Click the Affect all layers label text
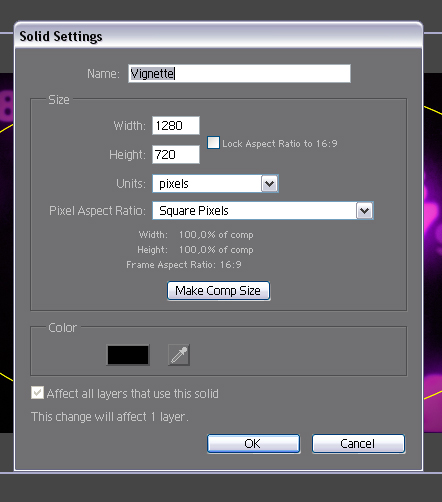The height and width of the screenshot is (502, 442). click(133, 394)
